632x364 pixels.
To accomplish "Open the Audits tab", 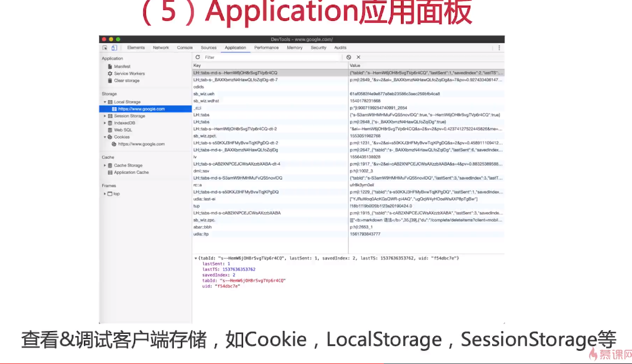I will [x=340, y=48].
